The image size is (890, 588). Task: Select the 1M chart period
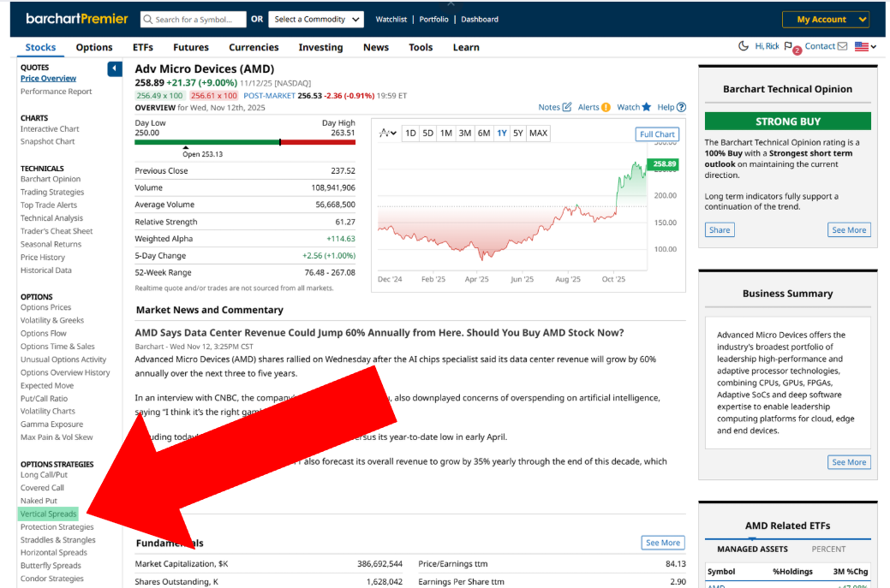pos(446,134)
